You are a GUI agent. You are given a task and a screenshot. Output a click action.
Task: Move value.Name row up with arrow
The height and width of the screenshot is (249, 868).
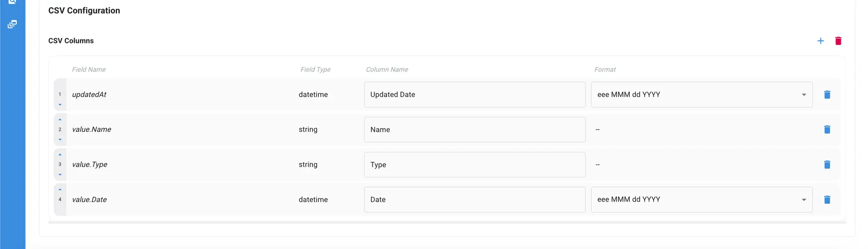[x=60, y=120]
